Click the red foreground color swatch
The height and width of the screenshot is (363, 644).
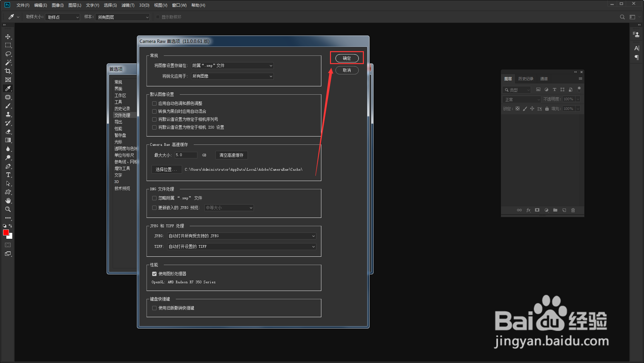6,233
